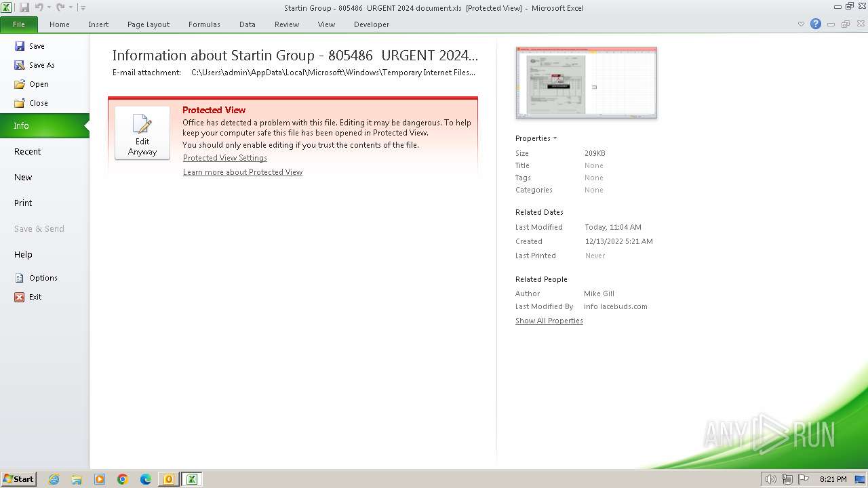Click the volume speaker tray icon
The width and height of the screenshot is (868, 488).
[771, 479]
